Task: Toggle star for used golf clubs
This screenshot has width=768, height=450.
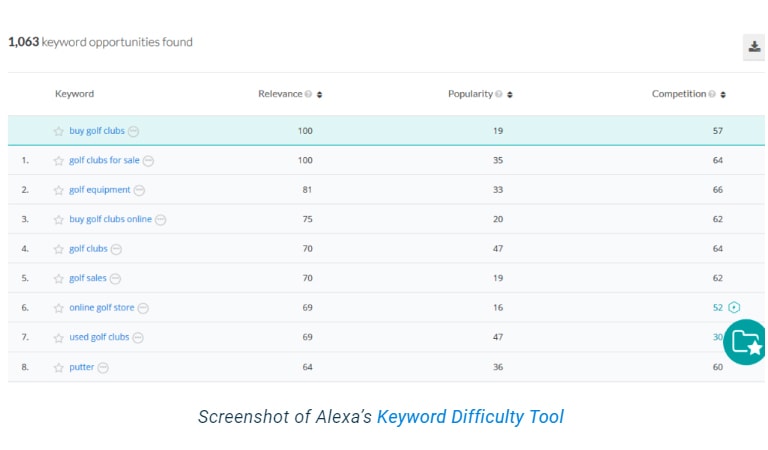Action: [x=59, y=338]
